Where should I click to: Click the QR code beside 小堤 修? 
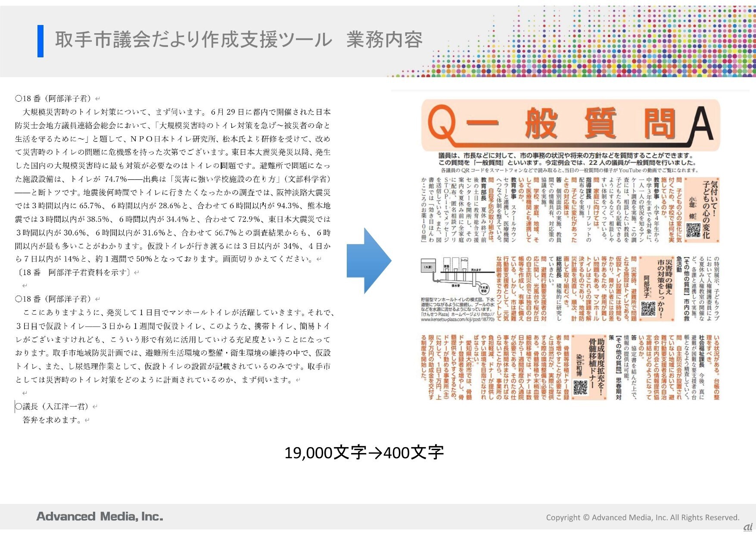click(693, 230)
